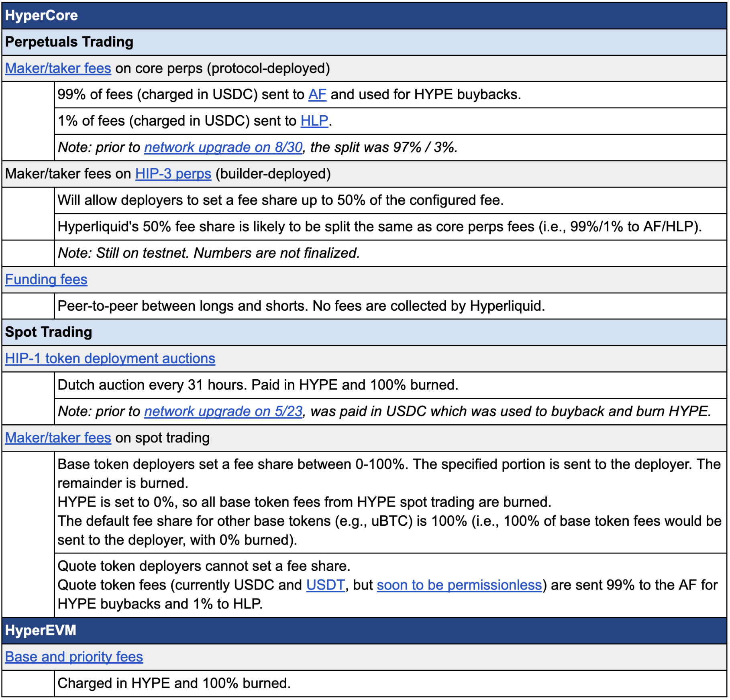Open Maker/taker fees link for spot trading
The width and height of the screenshot is (730, 700).
coord(58,438)
